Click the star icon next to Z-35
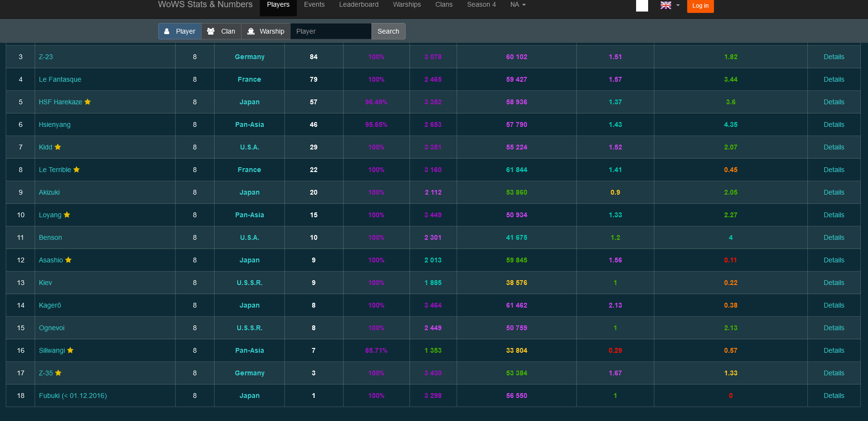 [x=58, y=373]
